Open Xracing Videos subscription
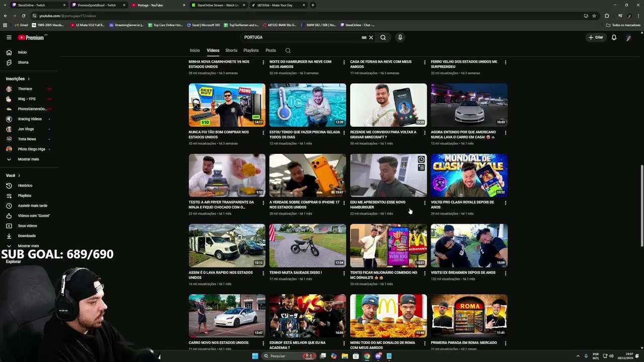The width and height of the screenshot is (644, 362). pyautogui.click(x=29, y=119)
